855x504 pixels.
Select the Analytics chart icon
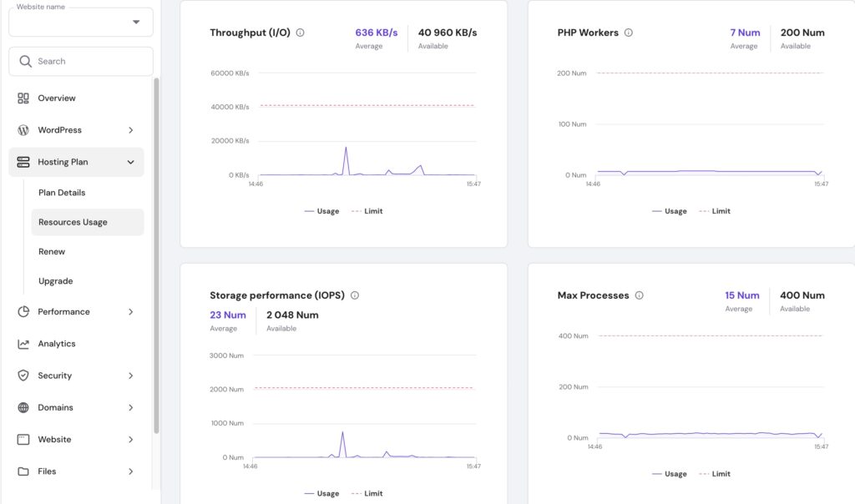[x=23, y=343]
